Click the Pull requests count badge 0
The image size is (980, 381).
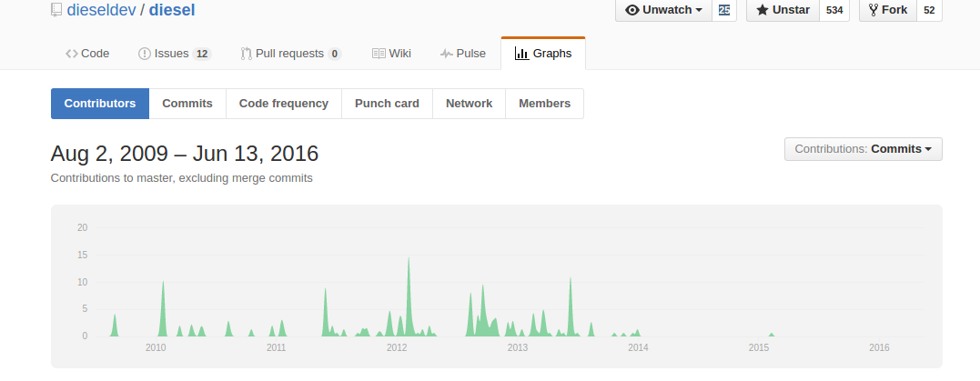click(x=334, y=54)
